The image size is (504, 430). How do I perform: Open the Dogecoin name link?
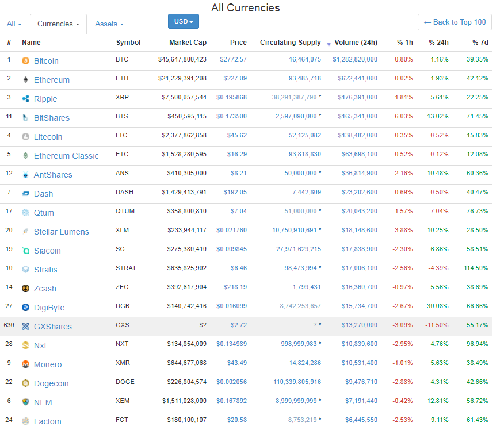51,383
